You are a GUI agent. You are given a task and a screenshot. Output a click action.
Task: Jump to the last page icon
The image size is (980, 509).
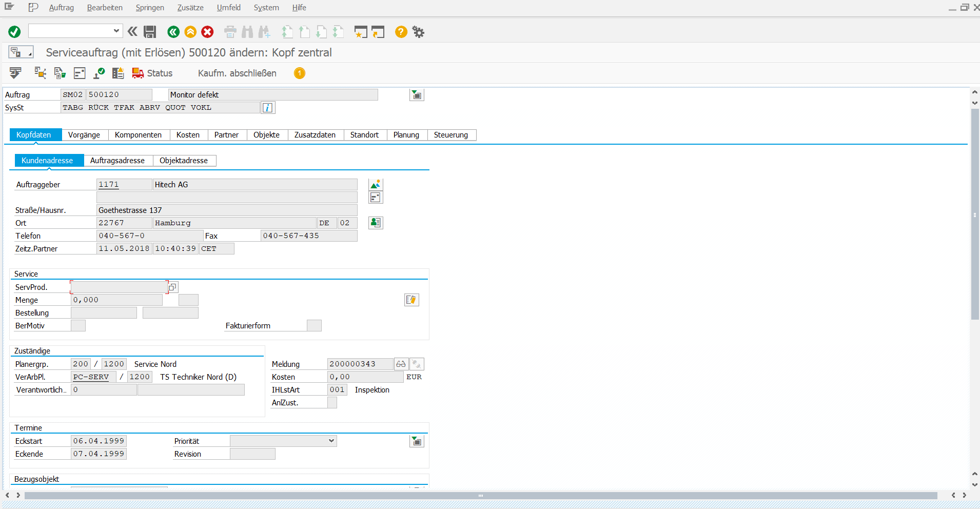[338, 32]
